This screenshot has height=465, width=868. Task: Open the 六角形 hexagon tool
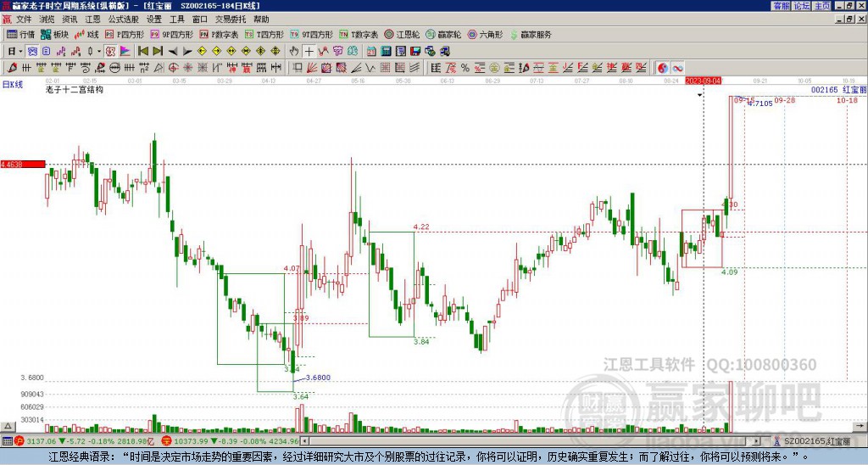485,34
